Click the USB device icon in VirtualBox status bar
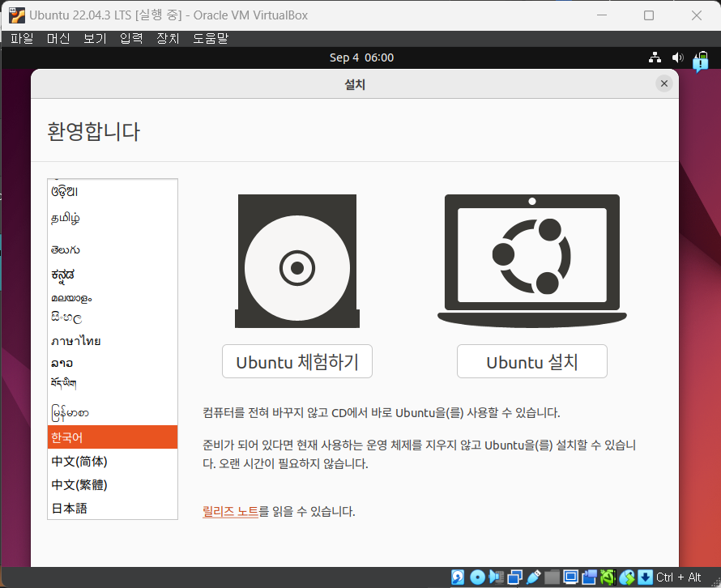The height and width of the screenshot is (588, 721). [533, 577]
